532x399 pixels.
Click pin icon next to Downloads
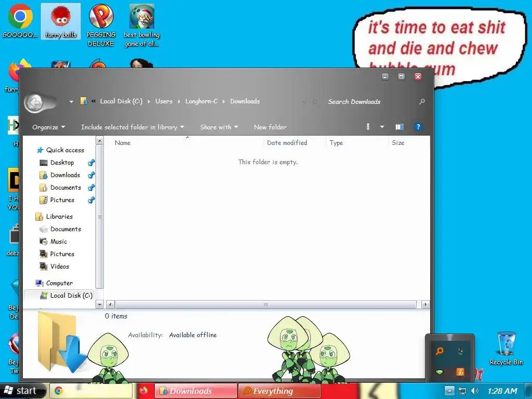pyautogui.click(x=91, y=176)
